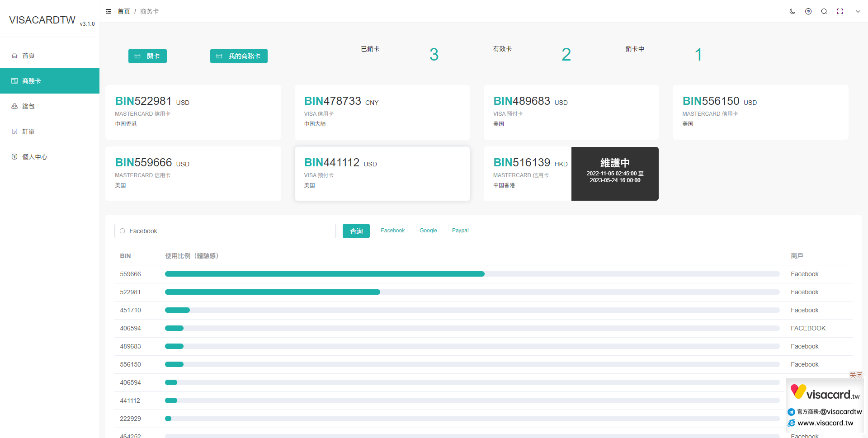Select the BIN556150 USD card
This screenshot has height=438, width=868.
point(760,112)
